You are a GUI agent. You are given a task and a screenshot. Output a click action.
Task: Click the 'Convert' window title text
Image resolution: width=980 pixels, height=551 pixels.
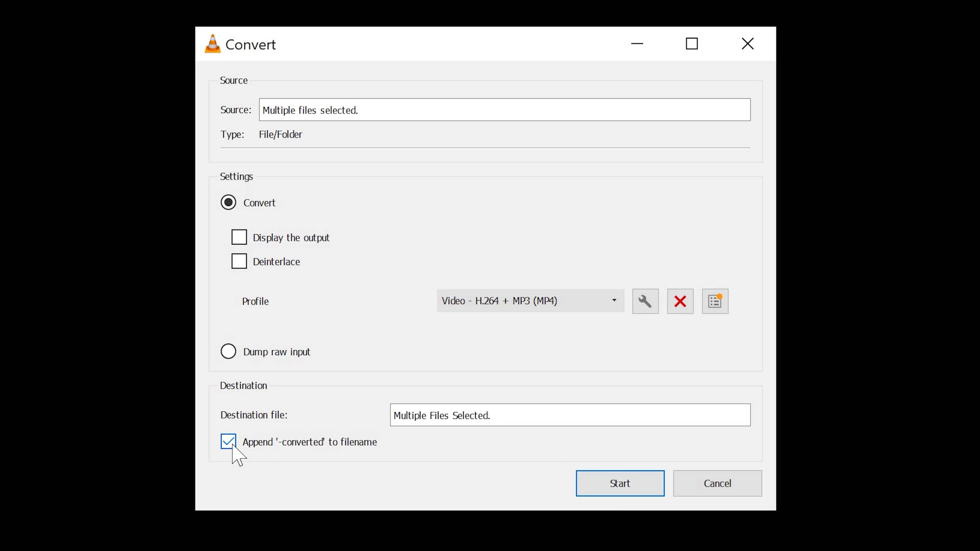coord(250,44)
